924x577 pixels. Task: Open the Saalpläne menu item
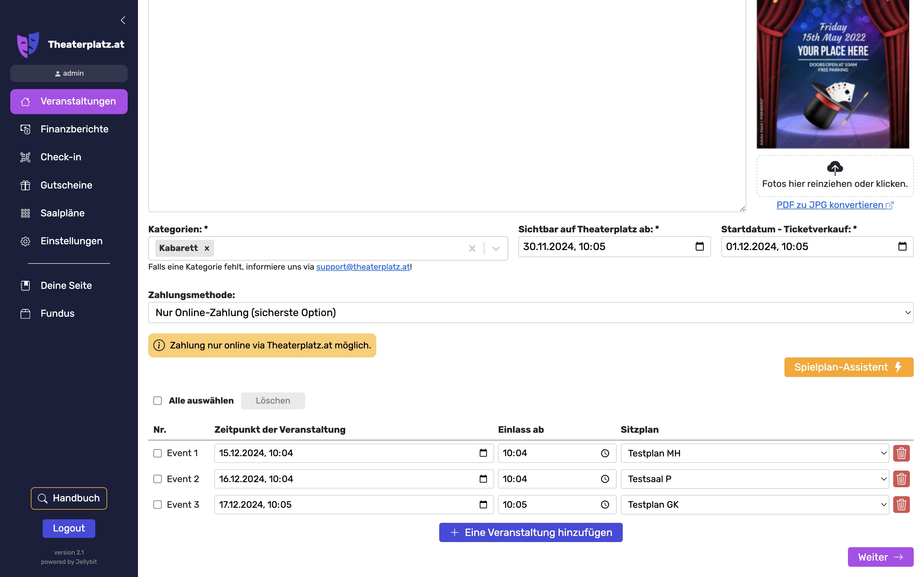(x=62, y=213)
